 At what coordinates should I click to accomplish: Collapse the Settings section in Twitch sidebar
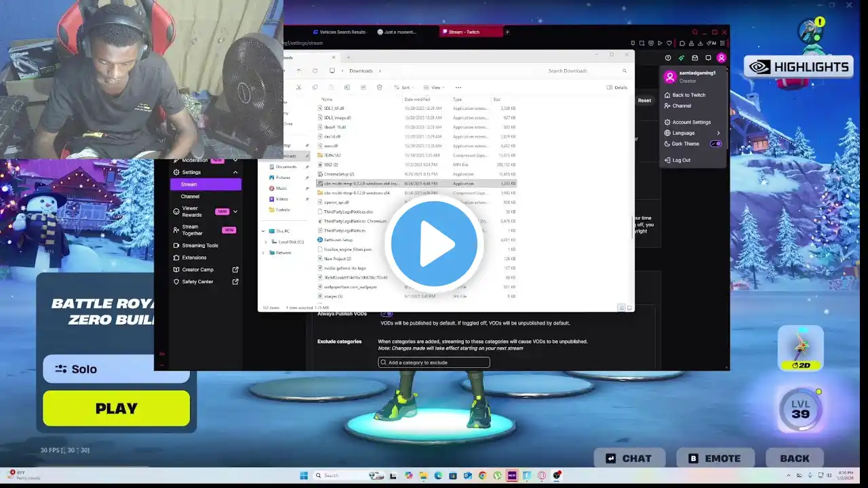[x=235, y=172]
